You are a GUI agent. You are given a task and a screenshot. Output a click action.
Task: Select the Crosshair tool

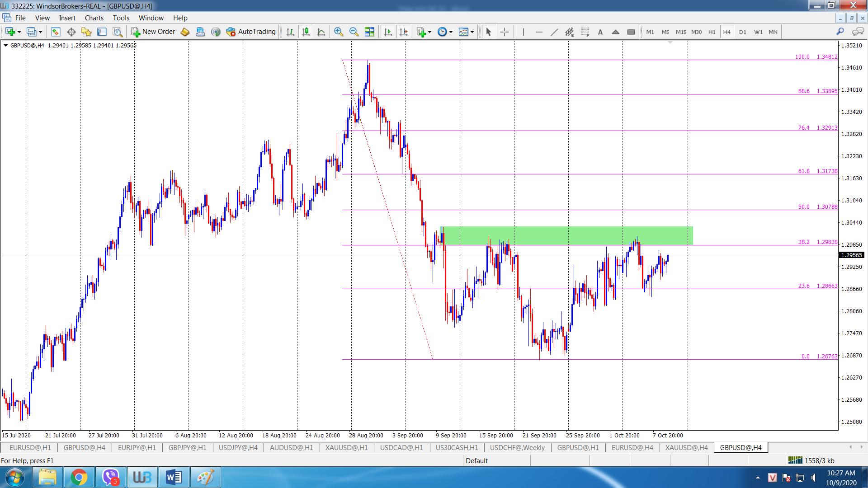[x=505, y=32]
